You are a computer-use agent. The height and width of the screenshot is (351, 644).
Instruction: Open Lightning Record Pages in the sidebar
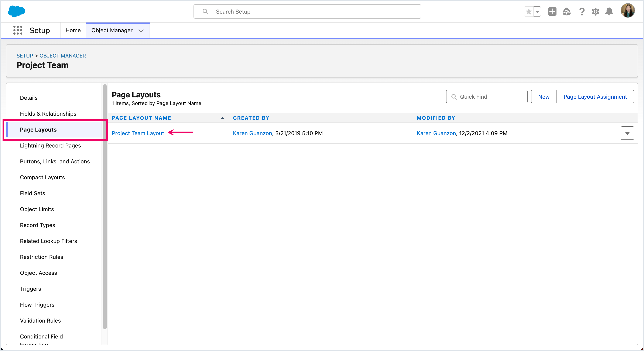click(x=50, y=146)
